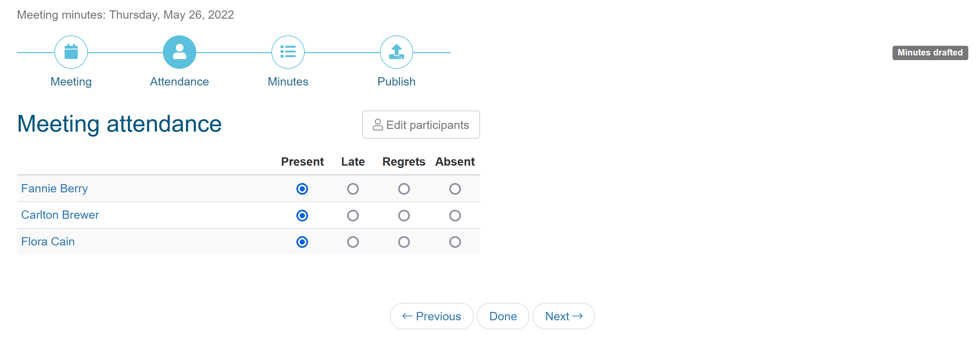
Task: Open Fannie Berry's profile link
Action: (x=54, y=188)
